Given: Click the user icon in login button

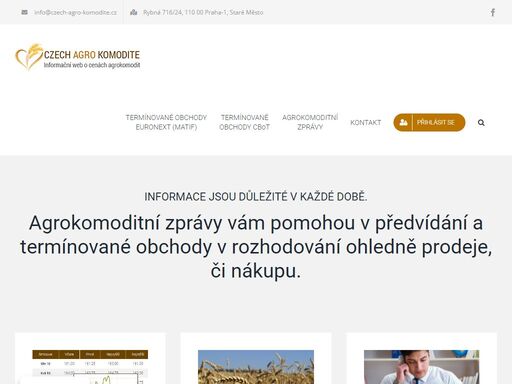Looking at the screenshot, I should (x=403, y=122).
